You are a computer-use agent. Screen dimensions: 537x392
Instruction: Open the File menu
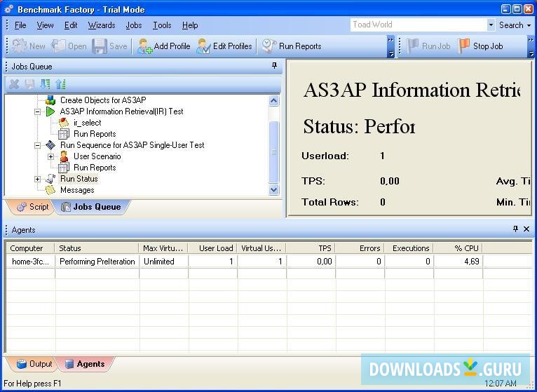coord(20,25)
